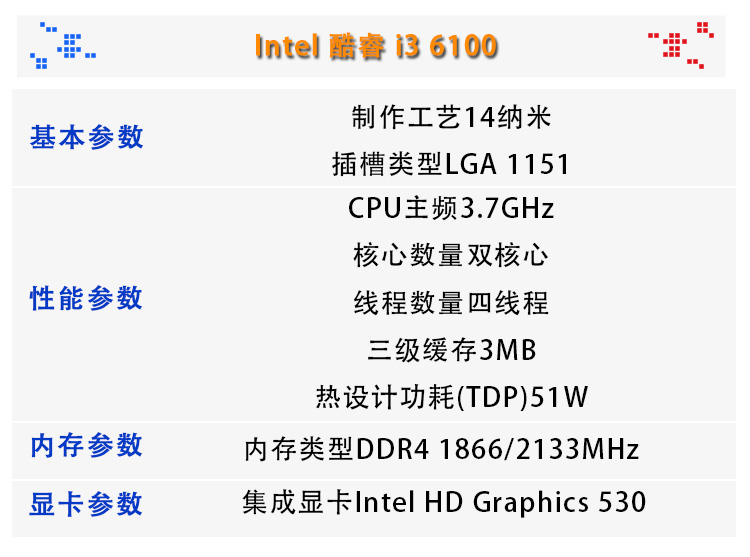Click the 核心数量双核心 line
Screen dimensions: 750x557
(451, 255)
